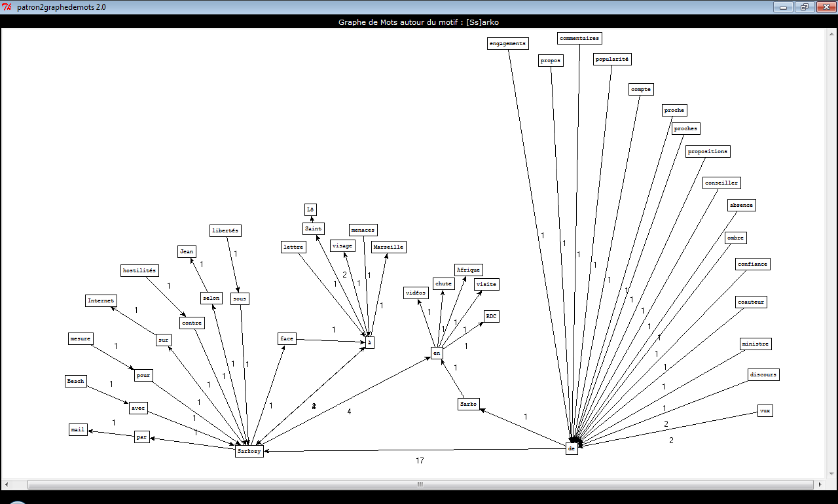
Task: Click the 'hostilités' node
Action: pos(140,270)
